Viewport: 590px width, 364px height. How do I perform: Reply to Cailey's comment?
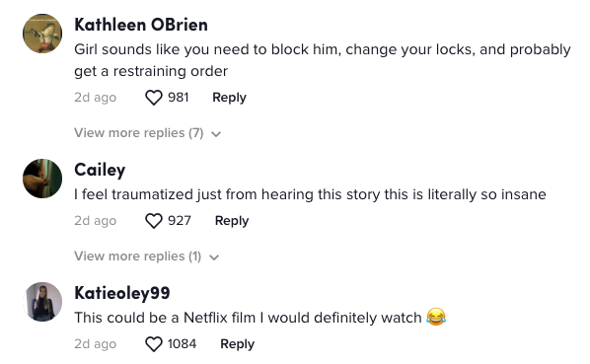point(232,221)
